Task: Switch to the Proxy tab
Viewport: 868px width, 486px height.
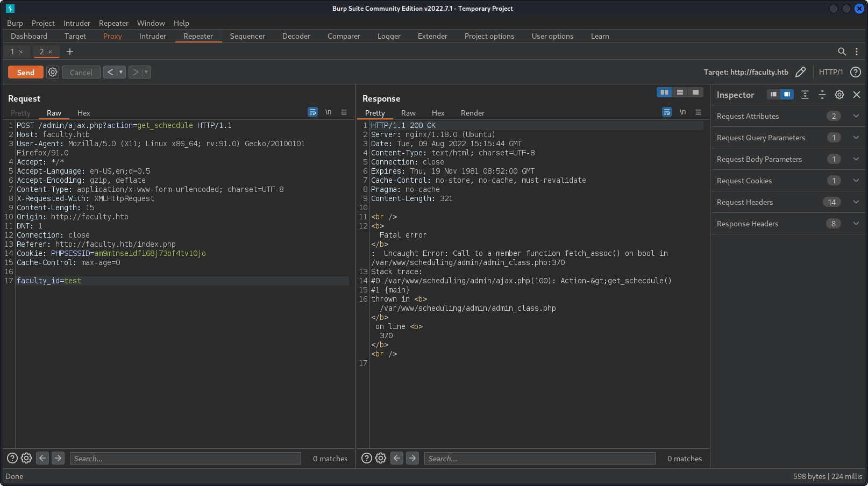Action: (x=112, y=36)
